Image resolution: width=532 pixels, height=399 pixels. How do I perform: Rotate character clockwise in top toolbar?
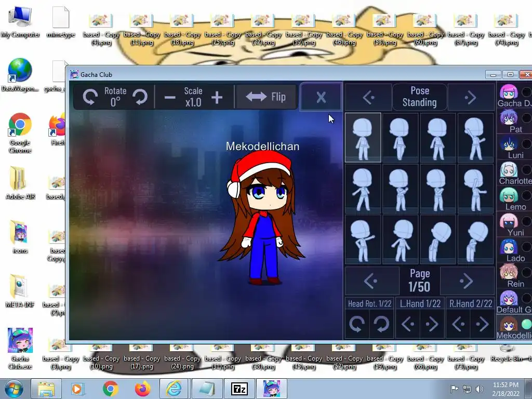(x=140, y=97)
